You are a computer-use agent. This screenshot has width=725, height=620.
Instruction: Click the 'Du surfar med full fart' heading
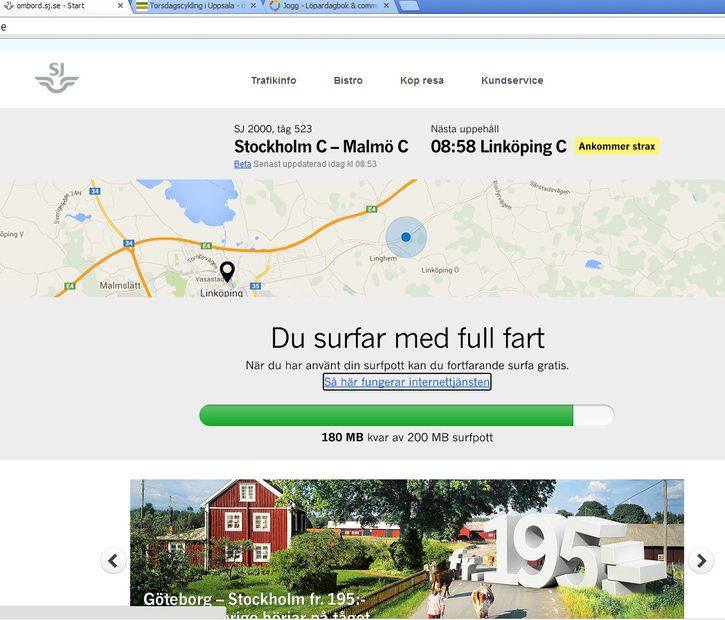(407, 338)
